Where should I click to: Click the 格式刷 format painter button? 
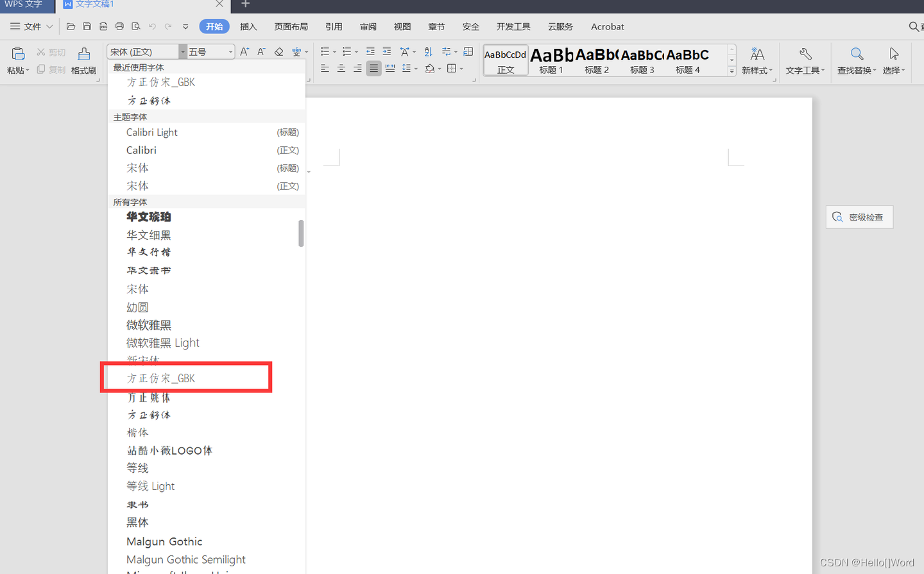pyautogui.click(x=83, y=61)
